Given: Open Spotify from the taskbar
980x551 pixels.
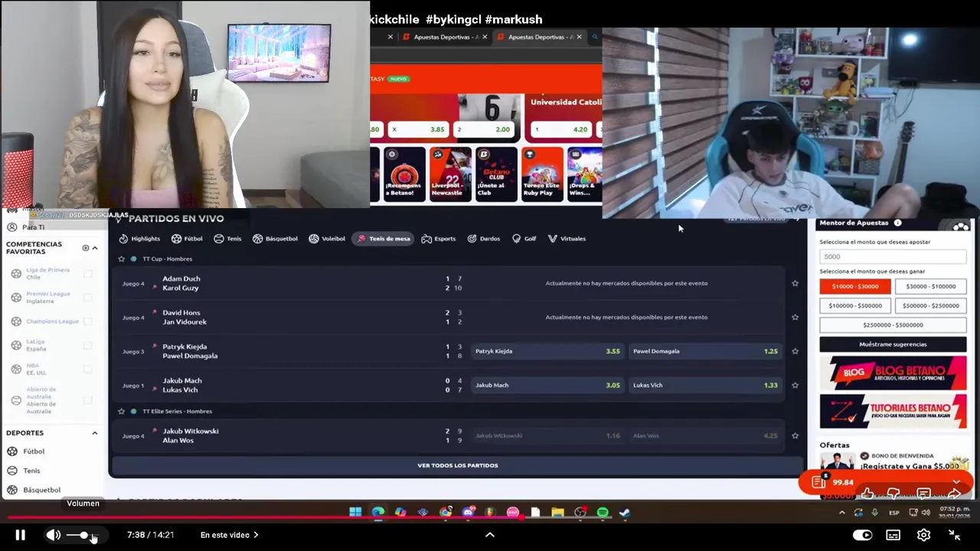Looking at the screenshot, I should click(x=603, y=513).
